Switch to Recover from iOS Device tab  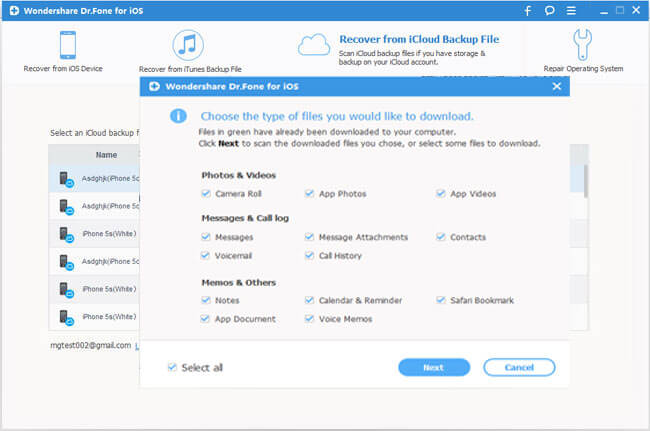[x=63, y=69]
